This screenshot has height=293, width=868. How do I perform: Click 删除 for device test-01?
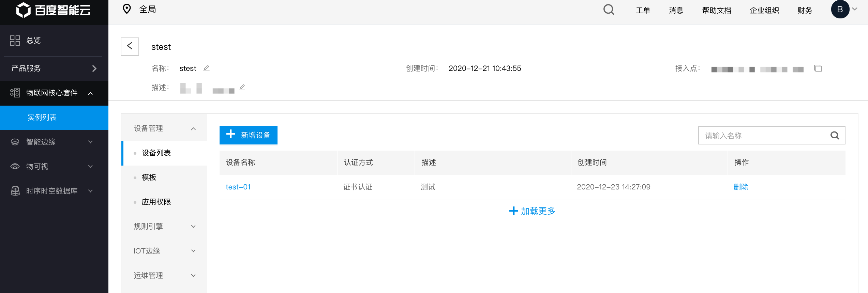741,187
